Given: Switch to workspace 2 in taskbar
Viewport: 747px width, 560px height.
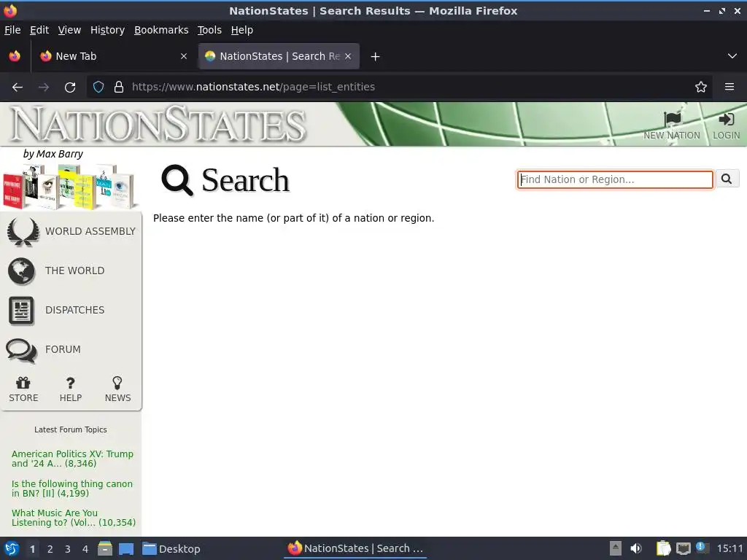Looking at the screenshot, I should pos(50,549).
